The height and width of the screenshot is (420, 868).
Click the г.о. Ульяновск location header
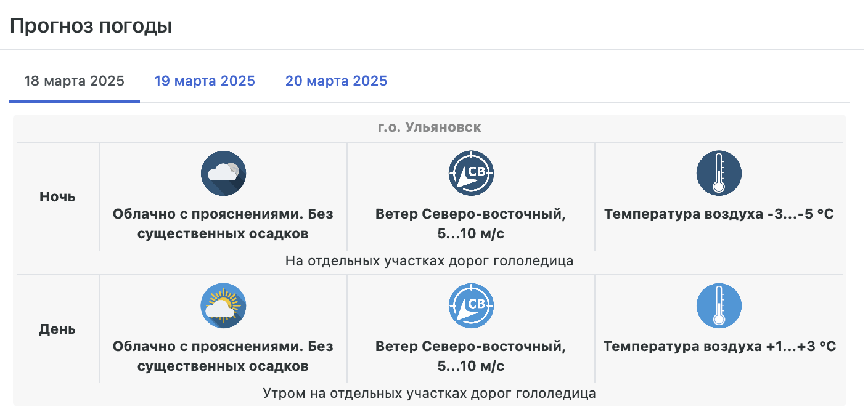pyautogui.click(x=429, y=128)
